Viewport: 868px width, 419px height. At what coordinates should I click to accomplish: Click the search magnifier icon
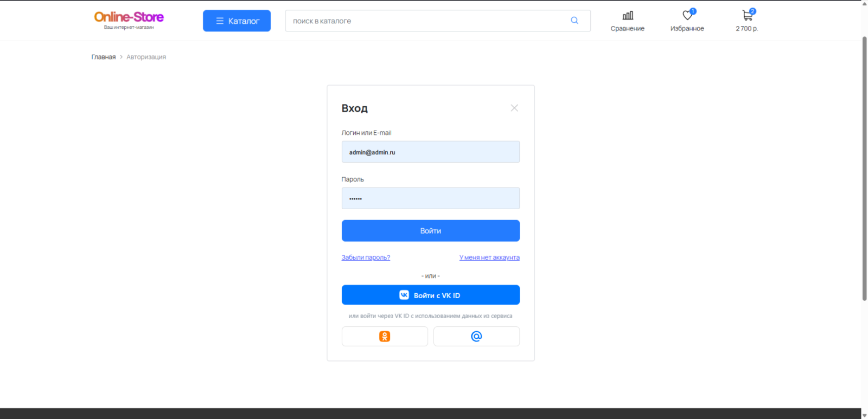[574, 21]
